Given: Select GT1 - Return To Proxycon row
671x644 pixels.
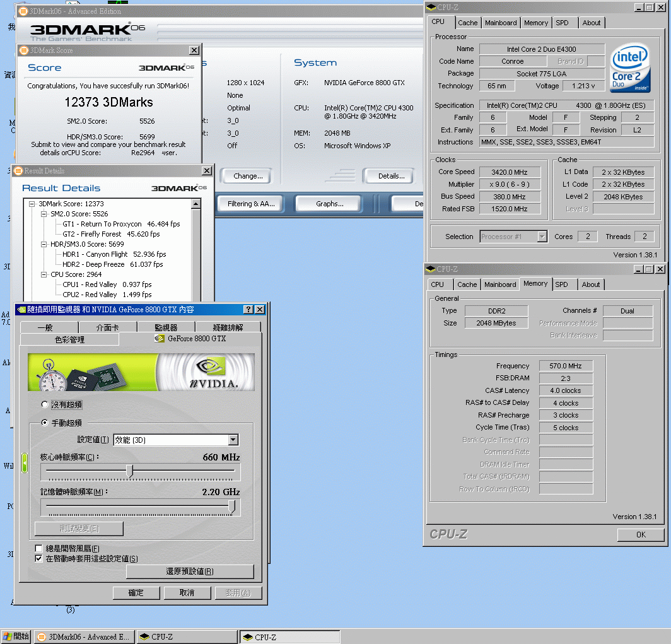Looking at the screenshot, I should tap(121, 224).
